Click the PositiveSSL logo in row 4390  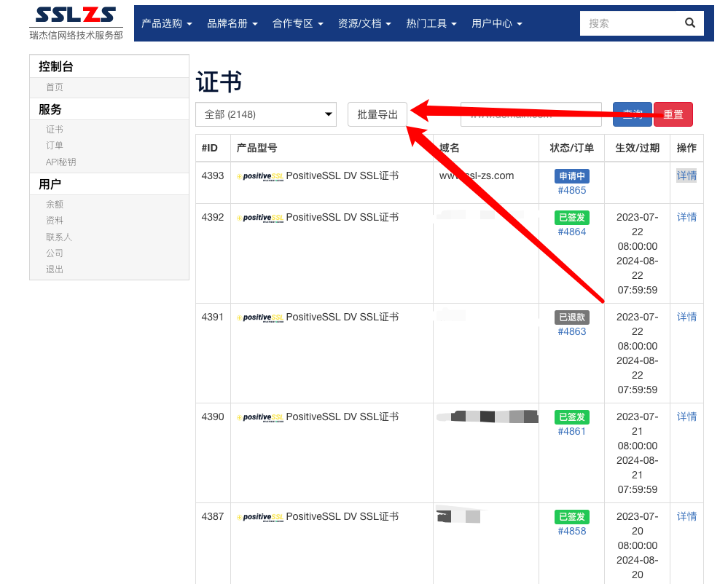click(260, 417)
